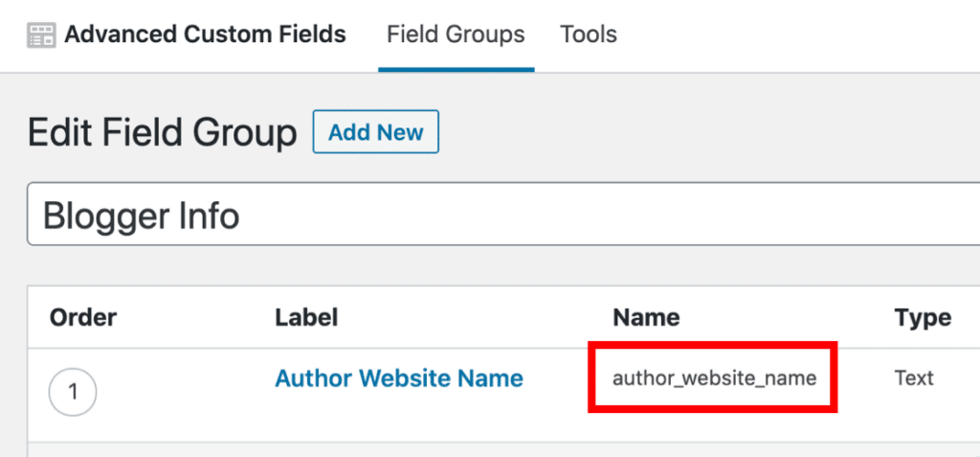Click the Advanced Custom Fields logo icon
The image size is (980, 457).
(41, 35)
